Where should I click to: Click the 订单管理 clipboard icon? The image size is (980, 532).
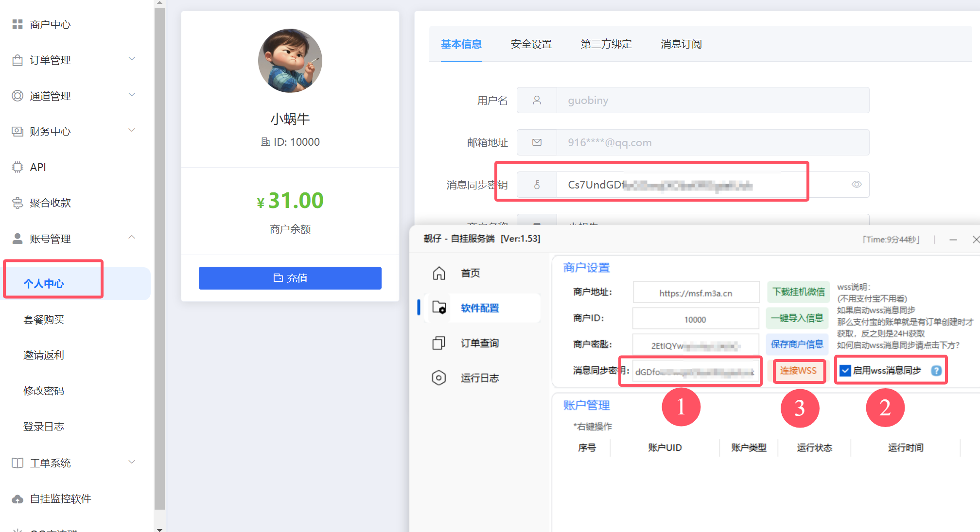(x=17, y=60)
